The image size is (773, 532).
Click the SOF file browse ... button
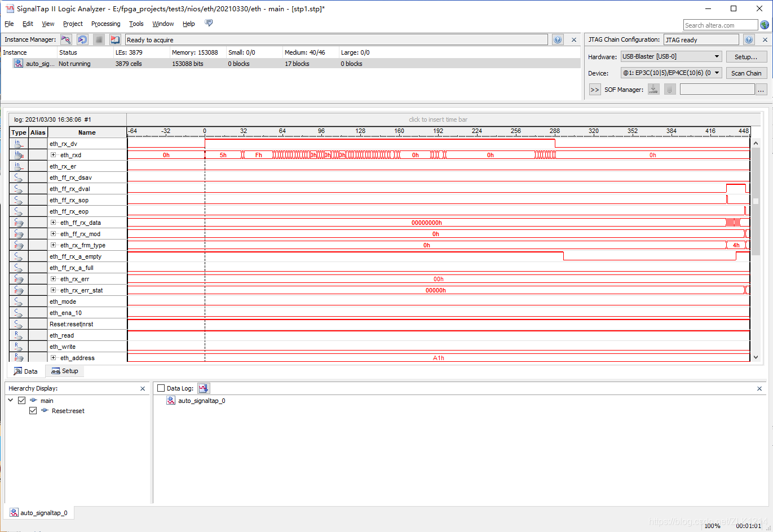pyautogui.click(x=761, y=90)
